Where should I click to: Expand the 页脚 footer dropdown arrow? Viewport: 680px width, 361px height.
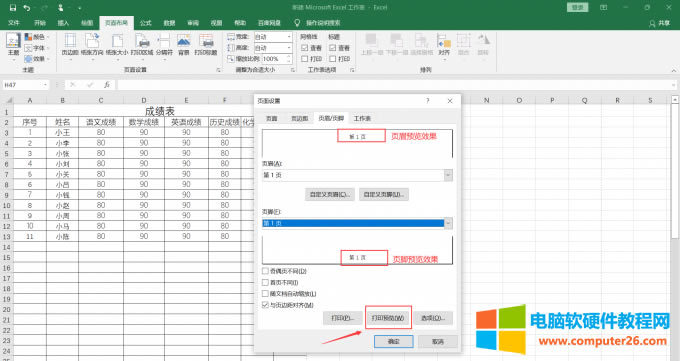pyautogui.click(x=448, y=223)
